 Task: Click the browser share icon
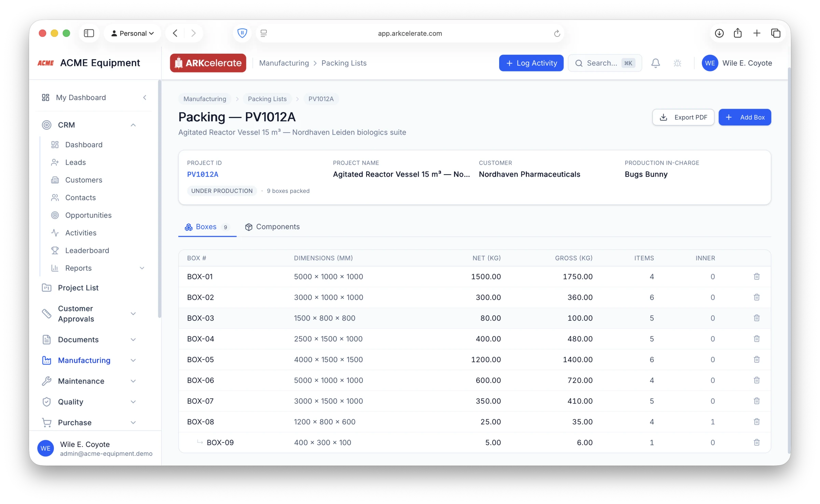pos(738,33)
